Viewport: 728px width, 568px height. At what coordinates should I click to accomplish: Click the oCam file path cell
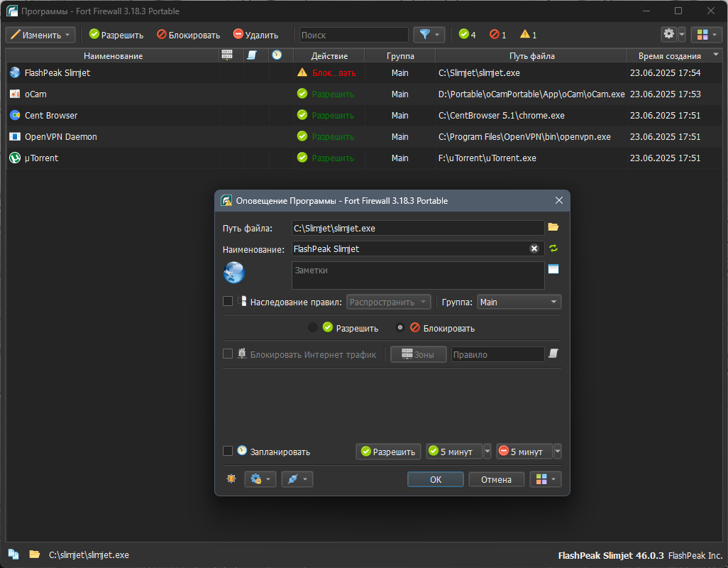pyautogui.click(x=531, y=94)
